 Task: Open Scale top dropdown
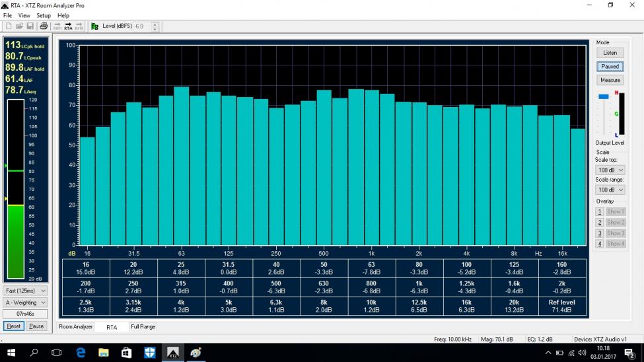point(610,170)
